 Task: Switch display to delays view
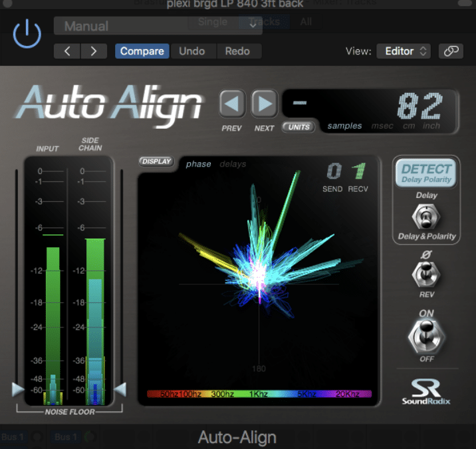coord(233,164)
